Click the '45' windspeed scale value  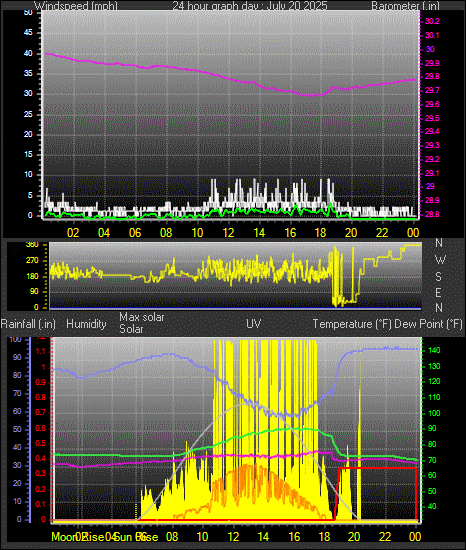(x=28, y=33)
